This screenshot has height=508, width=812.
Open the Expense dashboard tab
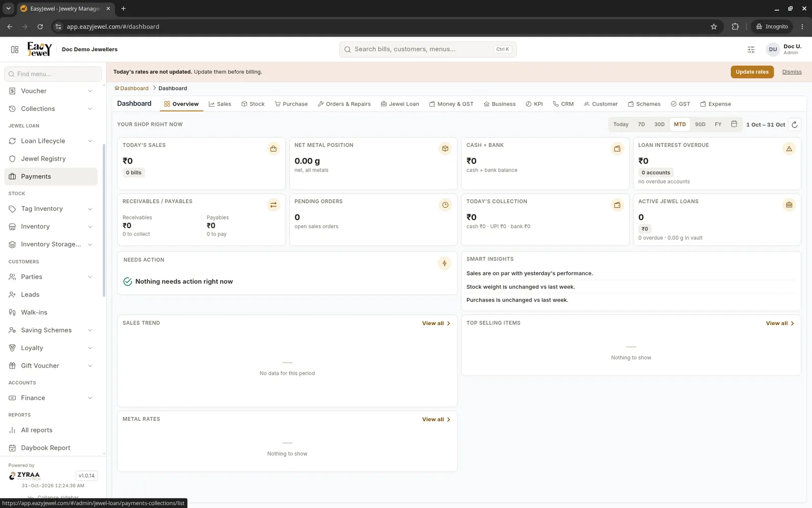point(716,104)
